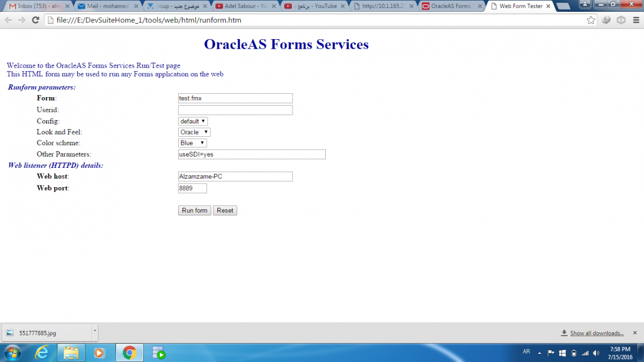The image size is (644, 362).
Task: Open the Chrome hamburger menu
Action: tap(635, 20)
